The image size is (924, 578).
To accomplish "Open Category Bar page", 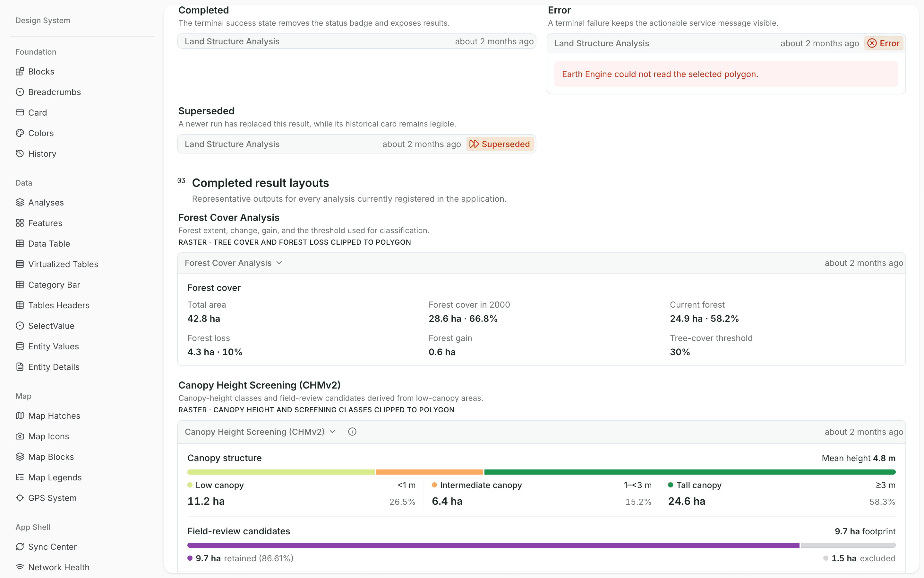I will click(54, 285).
